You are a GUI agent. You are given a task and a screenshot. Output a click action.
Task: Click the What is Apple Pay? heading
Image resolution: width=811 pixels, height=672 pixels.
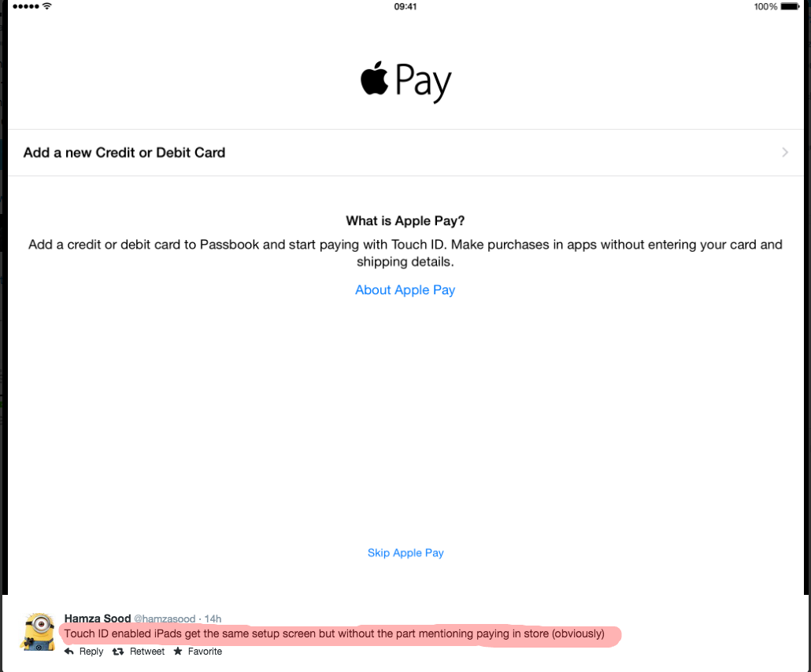[405, 221]
